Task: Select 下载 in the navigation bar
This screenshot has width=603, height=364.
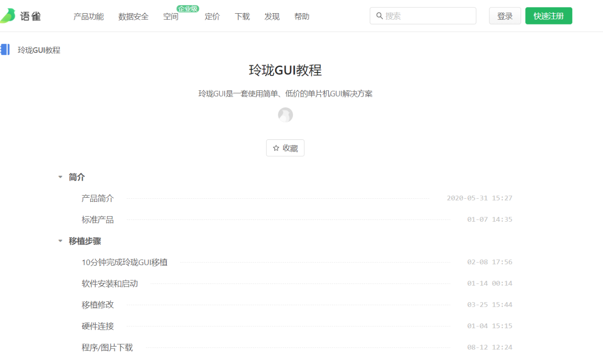Action: (x=242, y=16)
